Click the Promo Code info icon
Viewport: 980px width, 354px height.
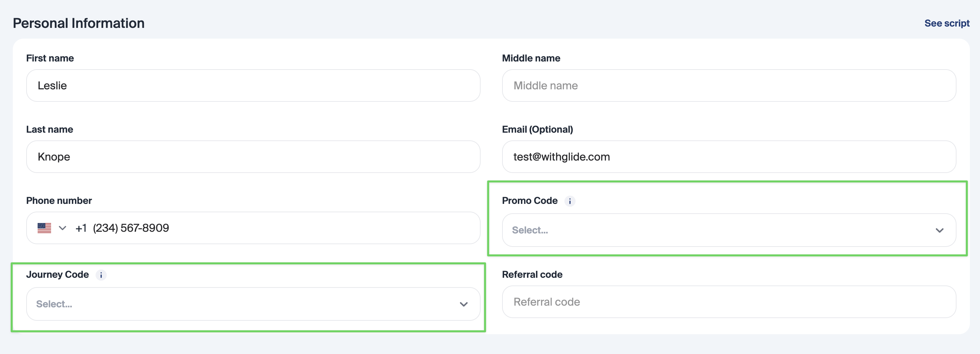pos(570,201)
